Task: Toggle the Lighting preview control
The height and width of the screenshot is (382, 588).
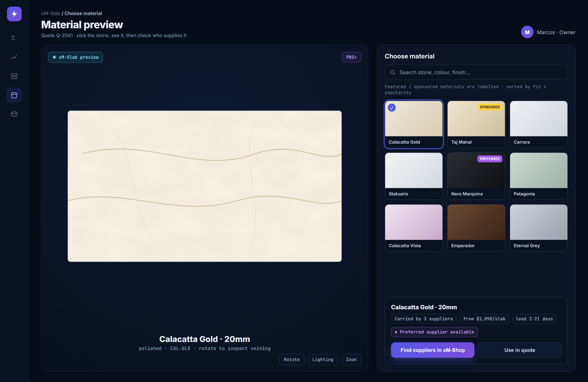Action: point(322,360)
